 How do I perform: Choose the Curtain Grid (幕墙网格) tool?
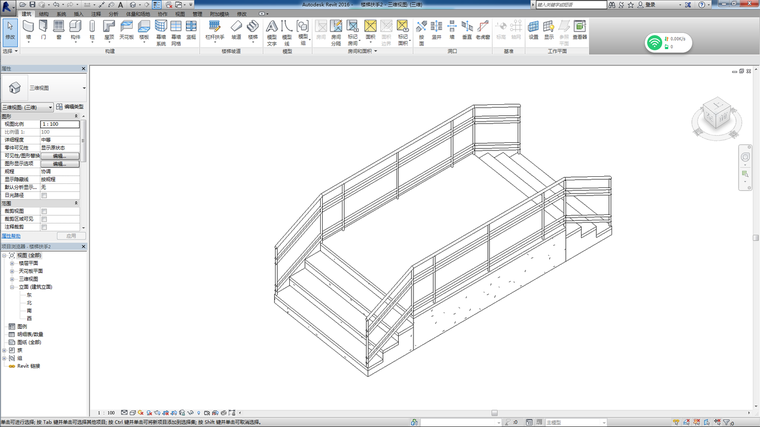[x=175, y=32]
